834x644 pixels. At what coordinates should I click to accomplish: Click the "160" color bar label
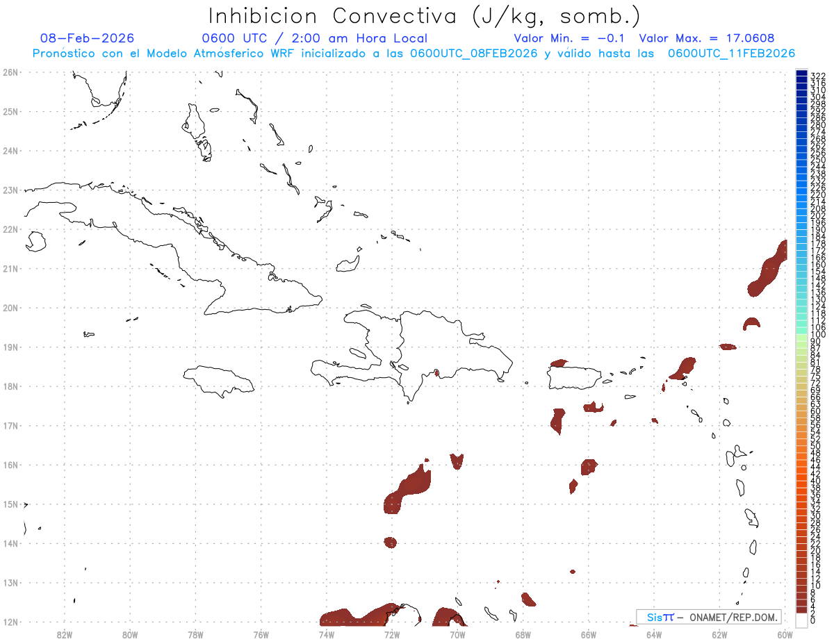tap(818, 265)
